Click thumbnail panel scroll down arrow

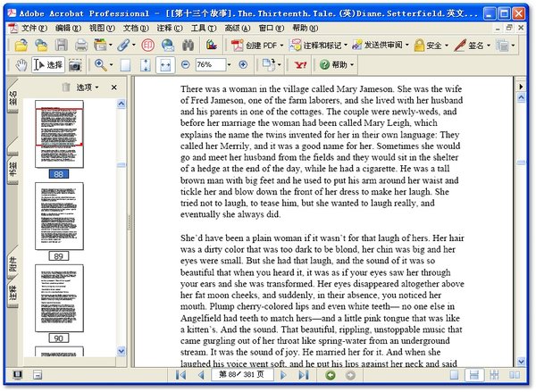click(121, 351)
